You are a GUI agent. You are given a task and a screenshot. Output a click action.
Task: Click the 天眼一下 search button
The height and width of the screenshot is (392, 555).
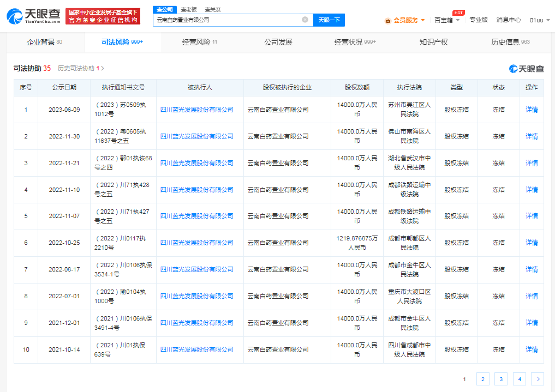click(328, 20)
